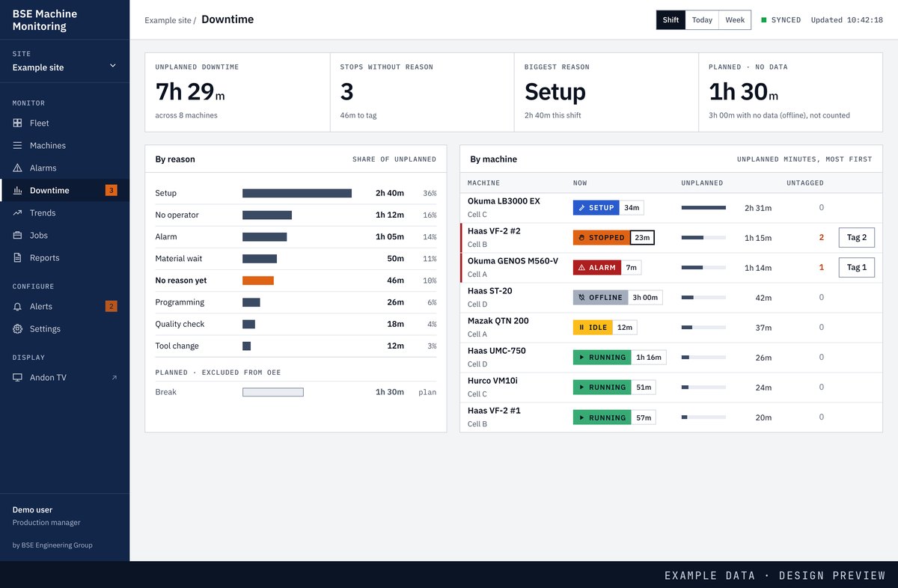This screenshot has height=588, width=898.
Task: Switch the time range to Week
Action: (735, 20)
